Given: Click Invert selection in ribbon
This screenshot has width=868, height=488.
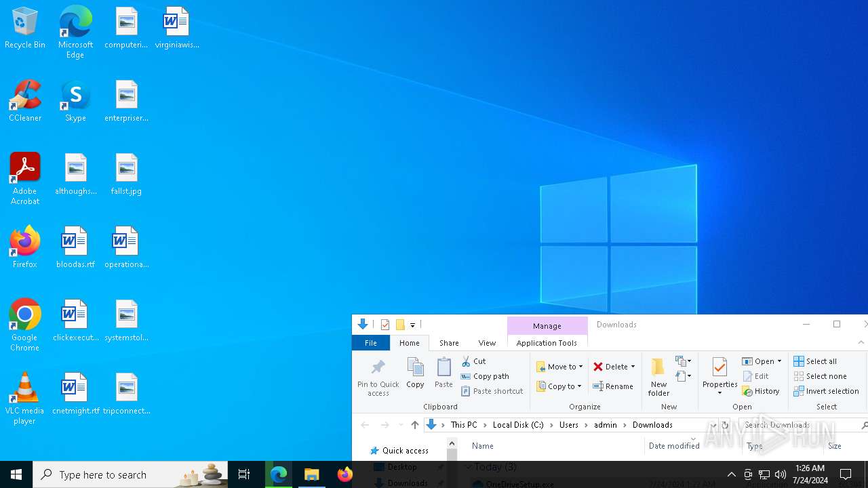Looking at the screenshot, I should point(826,391).
